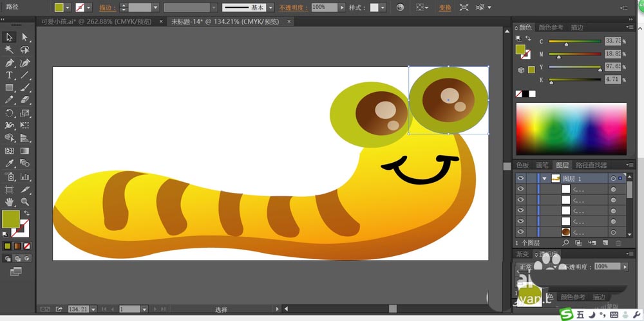Select the Eraser tool

(x=24, y=100)
